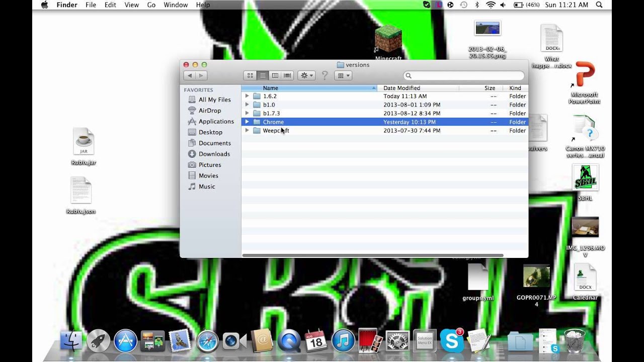Click the volume menu bar icon
Viewport: 644px width, 362px height.
[x=504, y=5]
